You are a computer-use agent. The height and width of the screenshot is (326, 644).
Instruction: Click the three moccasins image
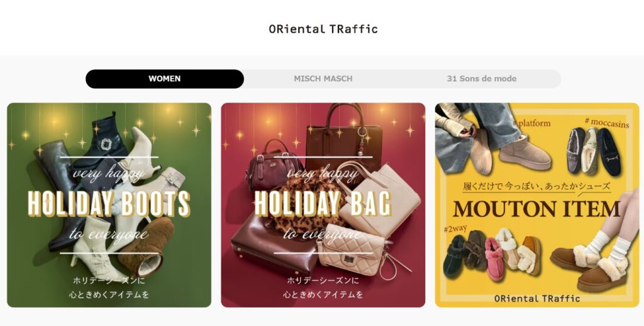point(594,151)
